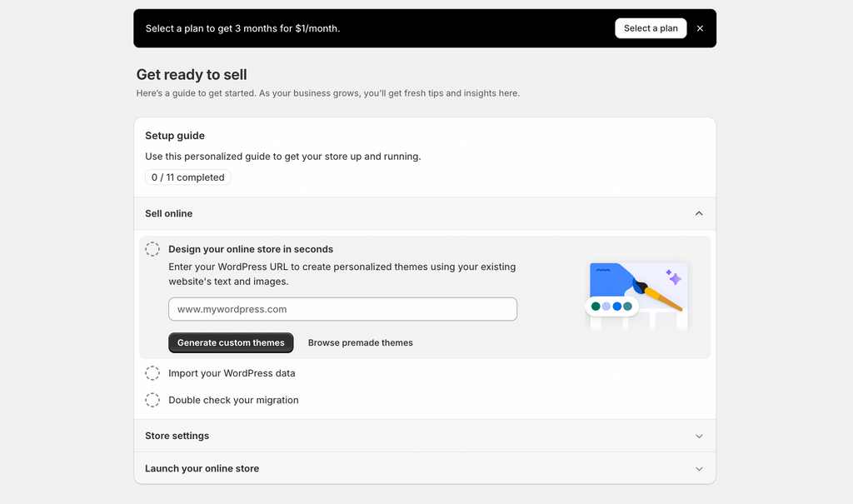Collapse the Sell online section chevron
Viewport: 853px width, 504px height.
click(x=699, y=213)
